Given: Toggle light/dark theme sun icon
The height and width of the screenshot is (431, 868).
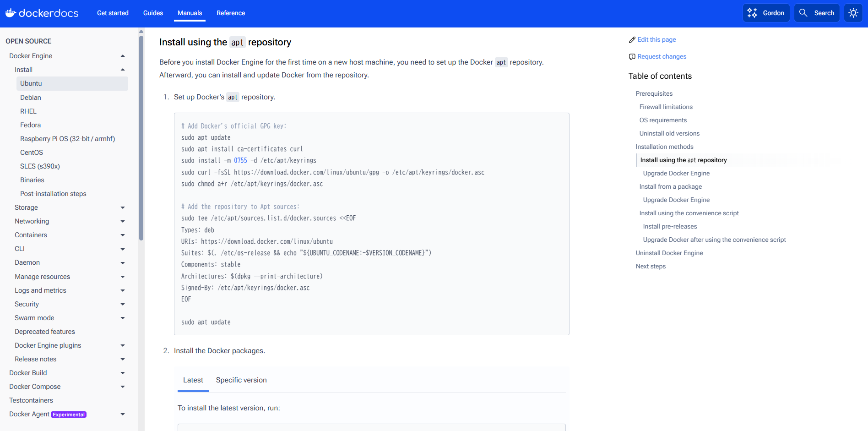Looking at the screenshot, I should point(853,13).
